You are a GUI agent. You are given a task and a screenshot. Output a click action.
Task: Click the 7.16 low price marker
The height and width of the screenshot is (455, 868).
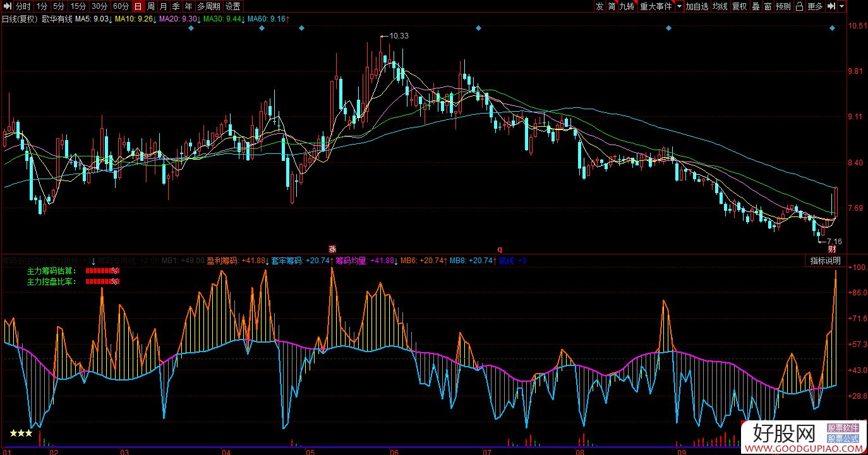834,242
